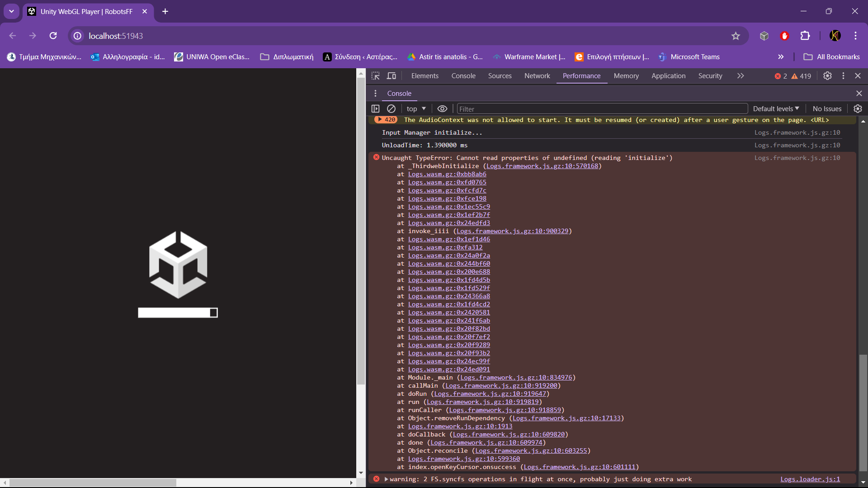Open the Sources tab
Image resolution: width=868 pixels, height=488 pixels.
500,76
